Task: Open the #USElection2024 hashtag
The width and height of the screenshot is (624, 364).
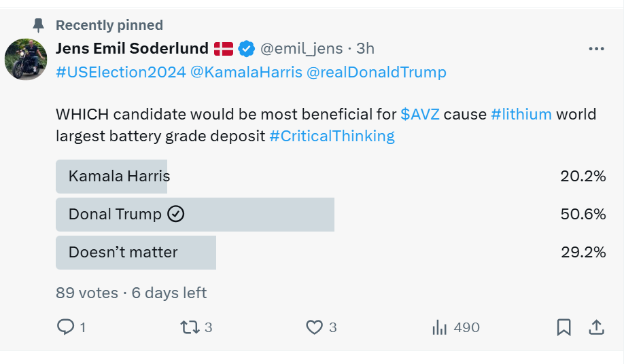Action: [121, 72]
